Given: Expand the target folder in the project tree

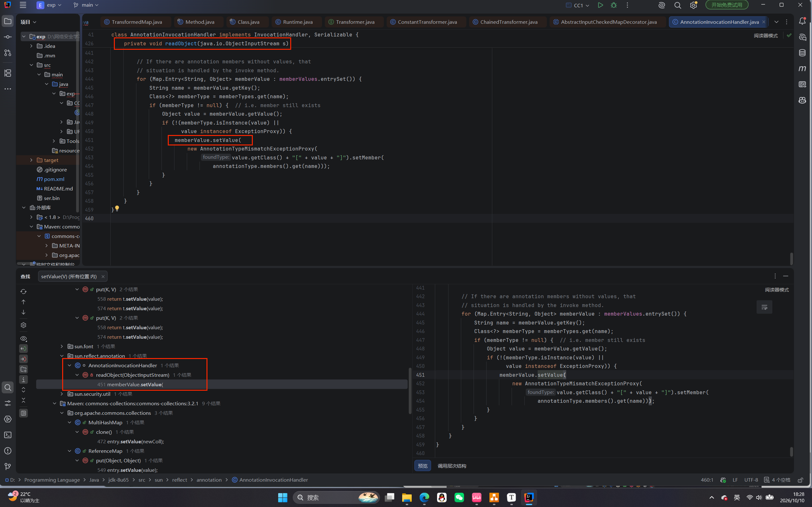Looking at the screenshot, I should pyautogui.click(x=31, y=160).
